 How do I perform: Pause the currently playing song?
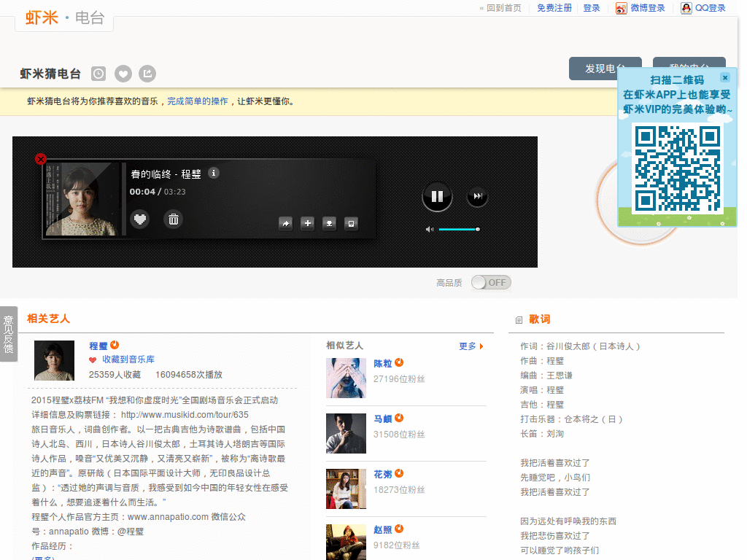[x=437, y=196]
